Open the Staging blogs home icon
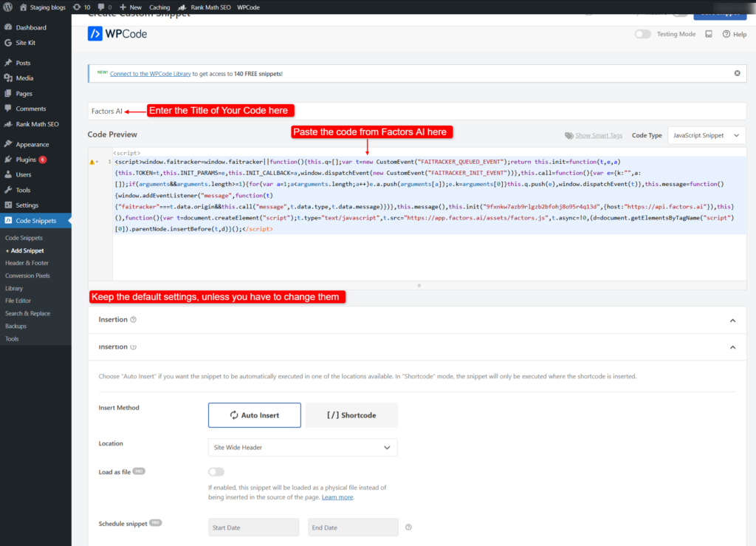The height and width of the screenshot is (546, 756). (x=23, y=7)
